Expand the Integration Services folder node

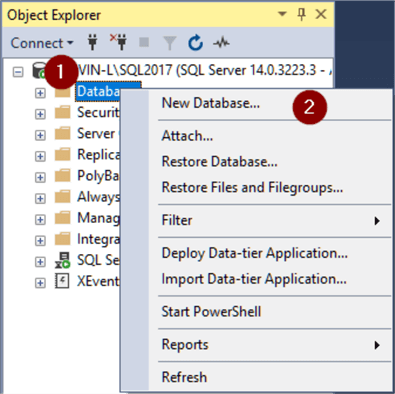click(40, 240)
